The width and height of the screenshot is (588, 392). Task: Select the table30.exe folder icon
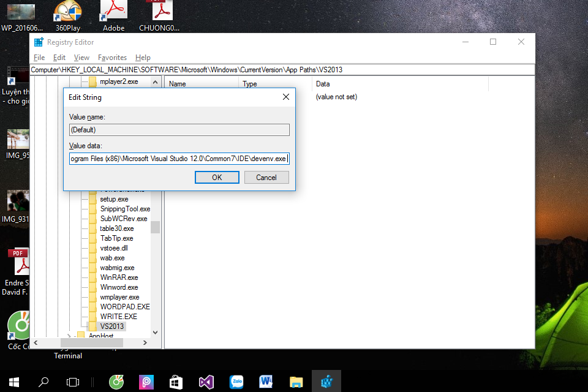[x=92, y=228]
